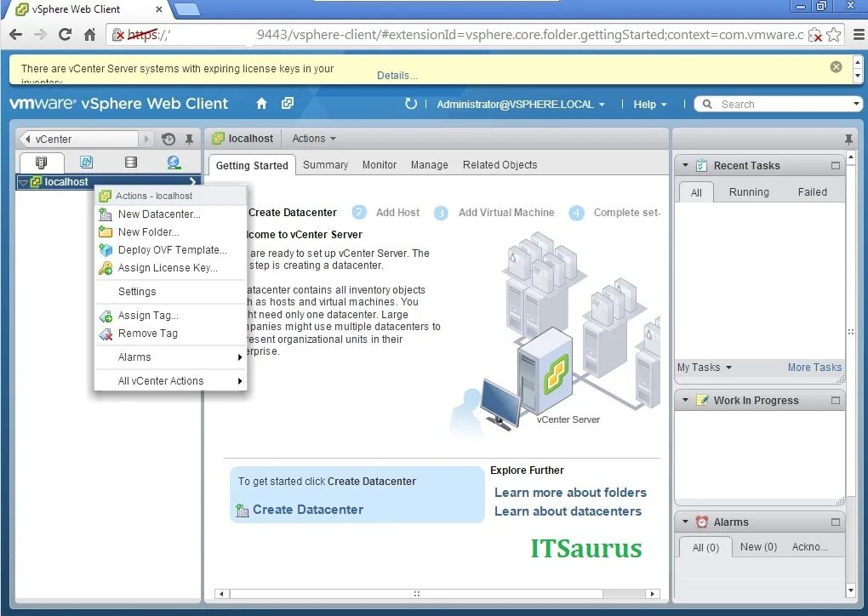The image size is (868, 616).
Task: Expand Alarms submenu arrow
Action: 240,357
